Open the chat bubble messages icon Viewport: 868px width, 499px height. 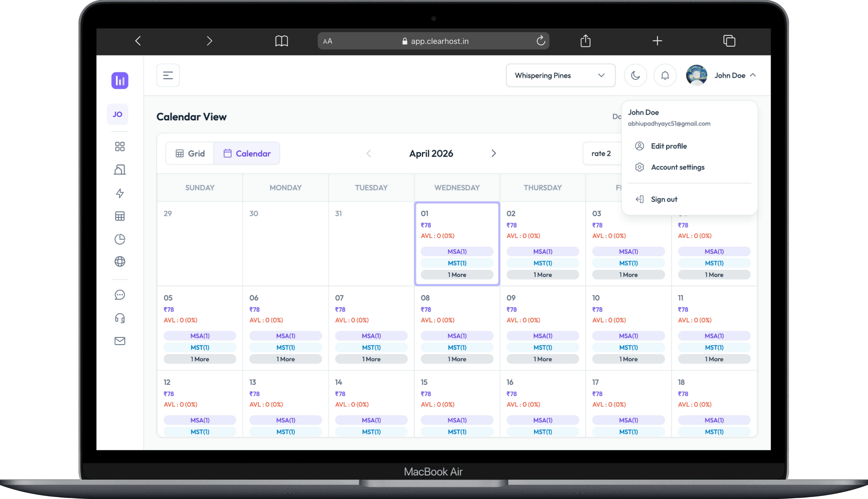(x=120, y=295)
